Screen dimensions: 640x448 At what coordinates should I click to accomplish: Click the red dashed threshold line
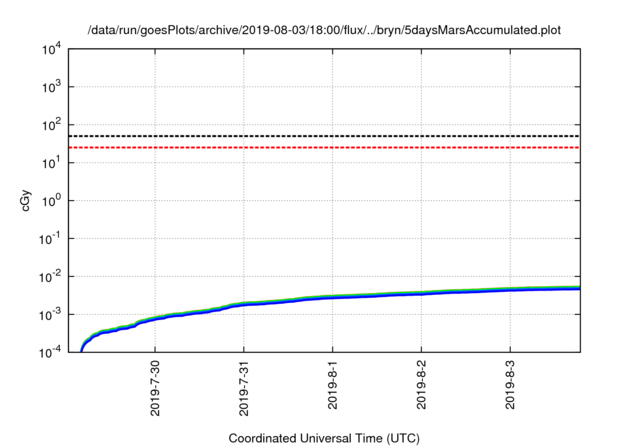click(x=324, y=147)
